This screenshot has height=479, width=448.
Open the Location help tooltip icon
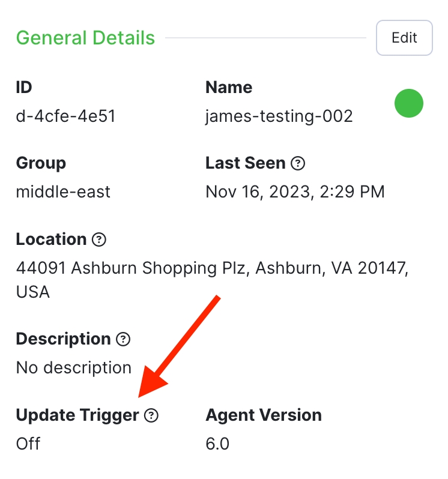pos(99,239)
